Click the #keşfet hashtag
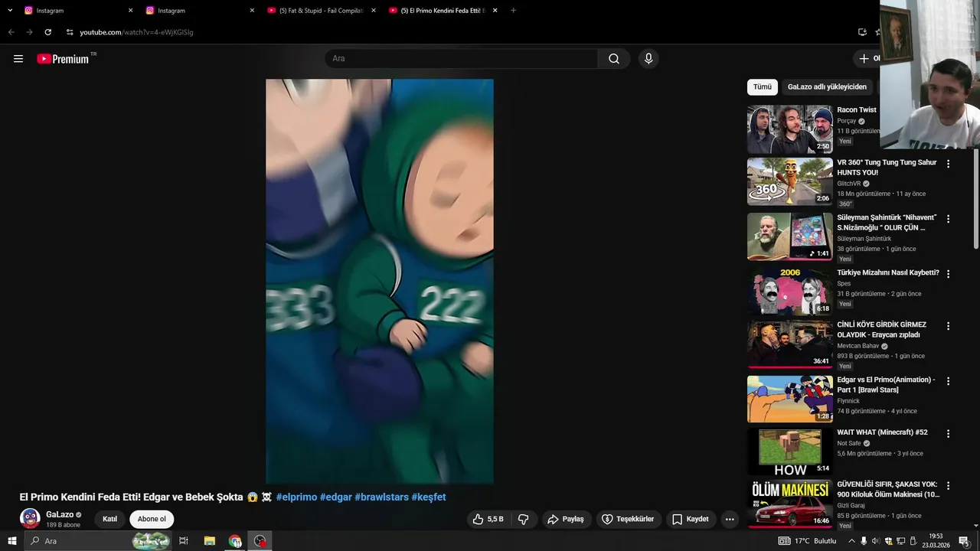This screenshot has width=980, height=551. pos(429,497)
